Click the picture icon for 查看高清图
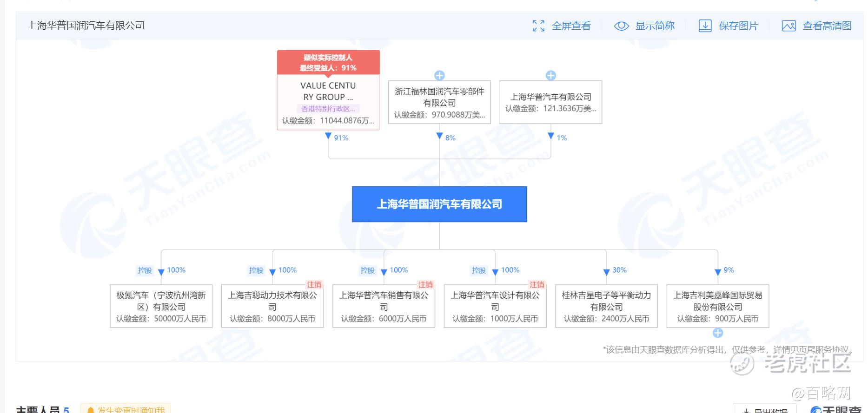 pos(788,26)
